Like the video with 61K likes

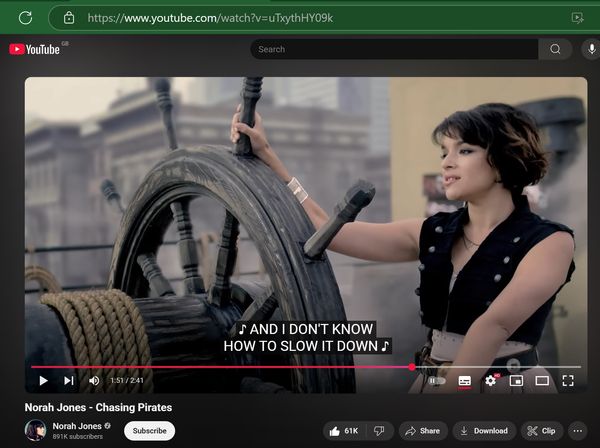pyautogui.click(x=344, y=431)
